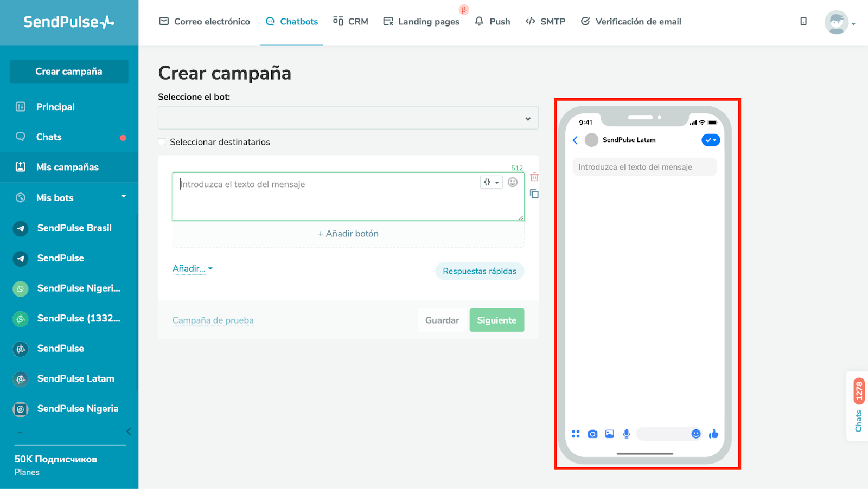This screenshot has width=868, height=489.
Task: Switch to the CRM tab
Action: [350, 22]
